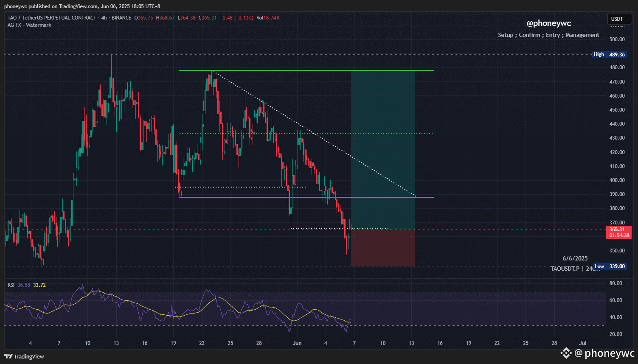Select the TAO / TetherUS PERPETUAL CONTRACT symbol title
Screen dimensions: 638x364
(52, 18)
